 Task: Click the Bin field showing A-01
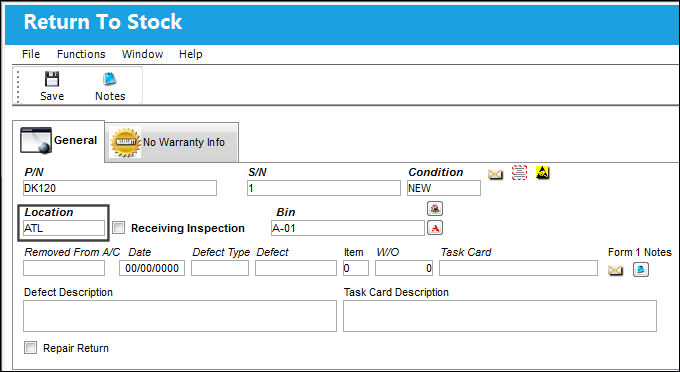click(347, 228)
